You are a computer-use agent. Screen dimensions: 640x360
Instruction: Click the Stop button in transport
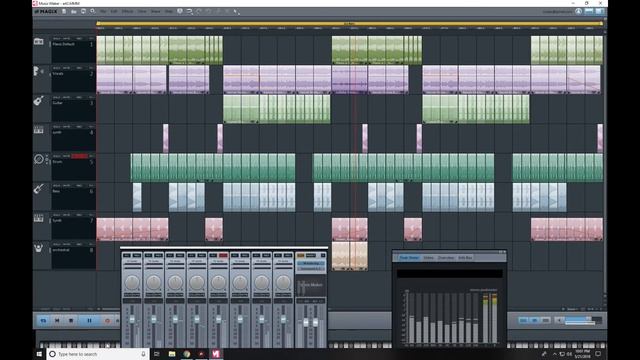[x=71, y=321]
